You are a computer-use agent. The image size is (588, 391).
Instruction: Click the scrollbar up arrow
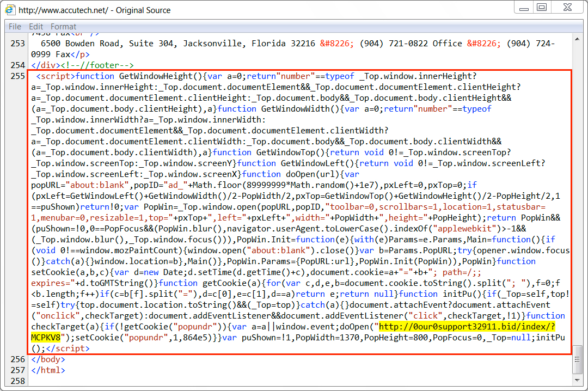tap(577, 39)
